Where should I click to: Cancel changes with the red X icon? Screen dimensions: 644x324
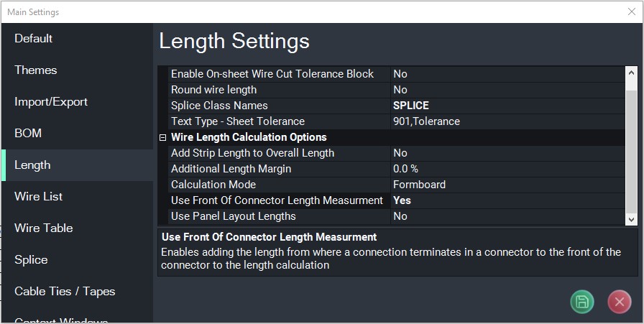pyautogui.click(x=620, y=302)
